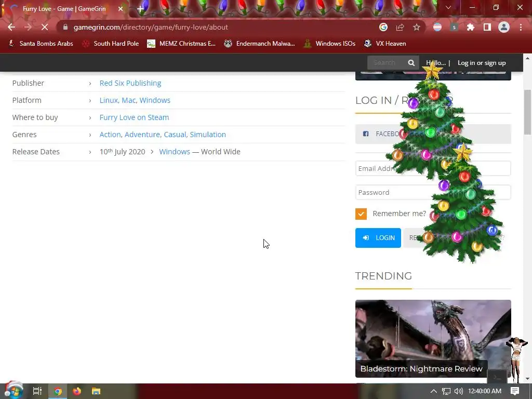
Task: Open the tab search dropdown arrow
Action: pos(448,7)
